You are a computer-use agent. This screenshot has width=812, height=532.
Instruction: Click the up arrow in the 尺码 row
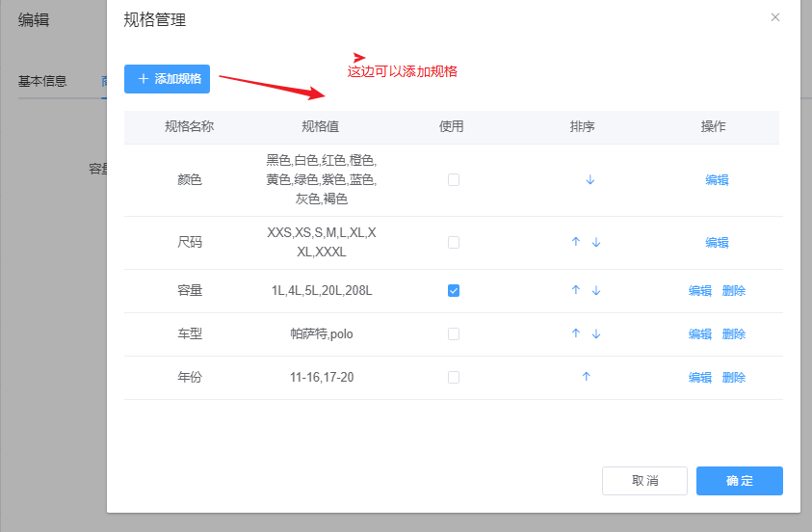(576, 242)
